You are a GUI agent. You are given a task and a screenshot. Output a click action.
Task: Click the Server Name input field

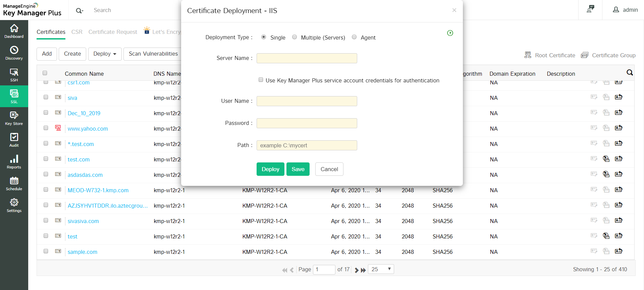tap(307, 58)
